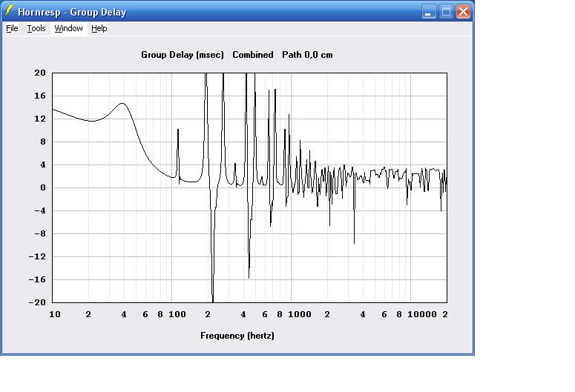Viewport: 575px width, 392px height.
Task: Click the y-axis value -12
Action: coord(37,256)
